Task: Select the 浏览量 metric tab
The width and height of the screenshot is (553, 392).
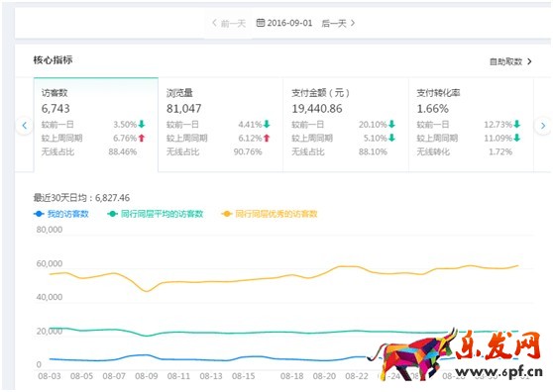Action: [x=221, y=125]
